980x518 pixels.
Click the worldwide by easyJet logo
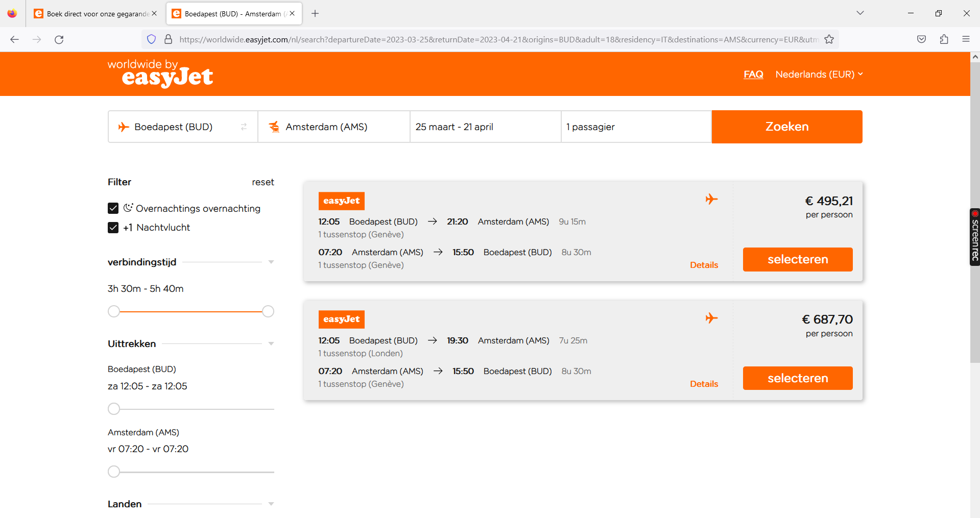click(160, 73)
